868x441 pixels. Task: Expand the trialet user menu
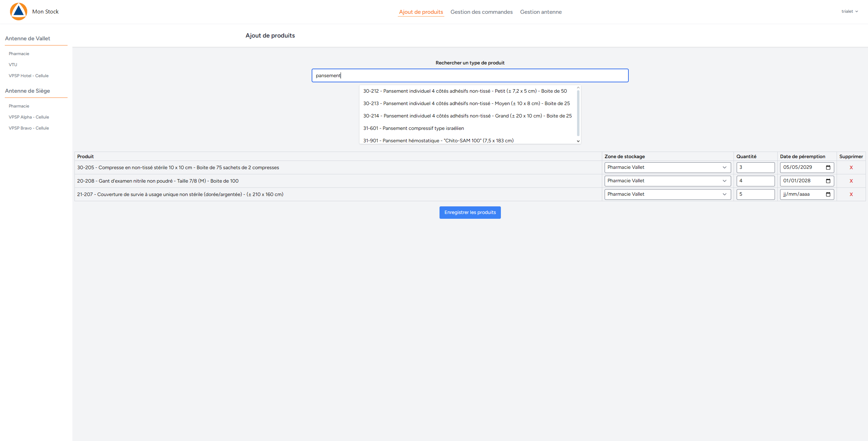849,11
